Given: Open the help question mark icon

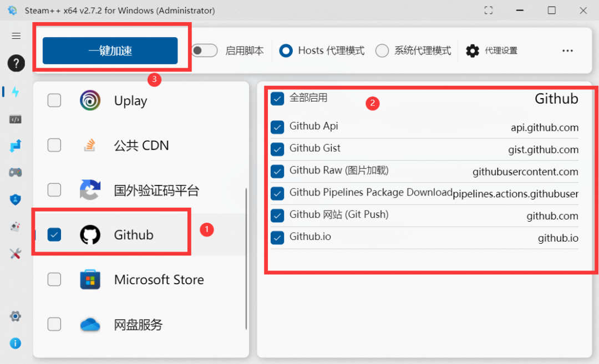Looking at the screenshot, I should pyautogui.click(x=16, y=63).
